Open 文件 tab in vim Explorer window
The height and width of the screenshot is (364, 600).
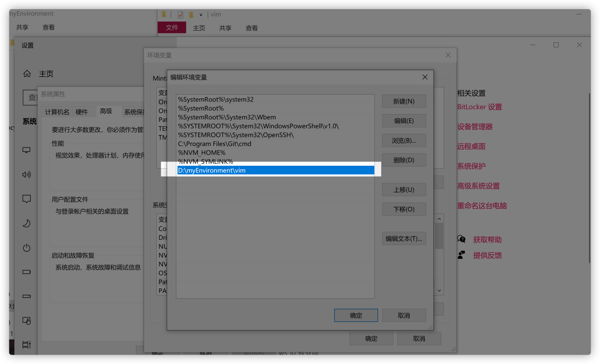tap(172, 28)
